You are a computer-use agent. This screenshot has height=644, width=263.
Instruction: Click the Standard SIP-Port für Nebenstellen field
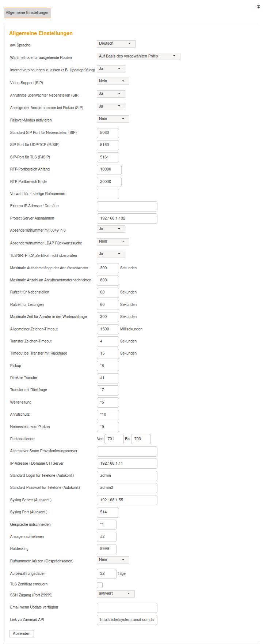click(108, 133)
